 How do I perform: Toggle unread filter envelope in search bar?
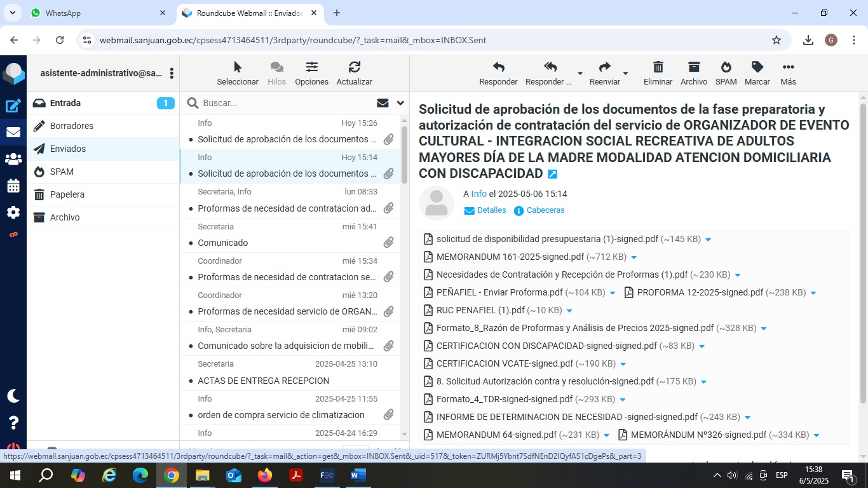383,103
